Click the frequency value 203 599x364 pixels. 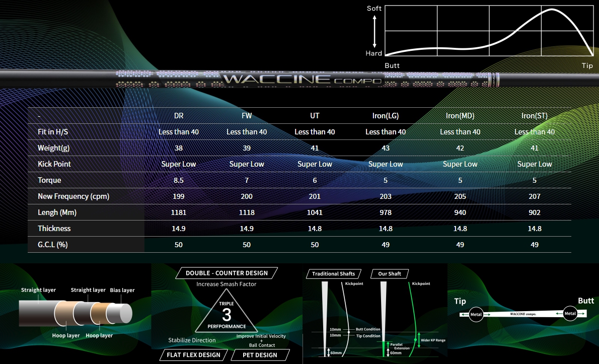386,196
